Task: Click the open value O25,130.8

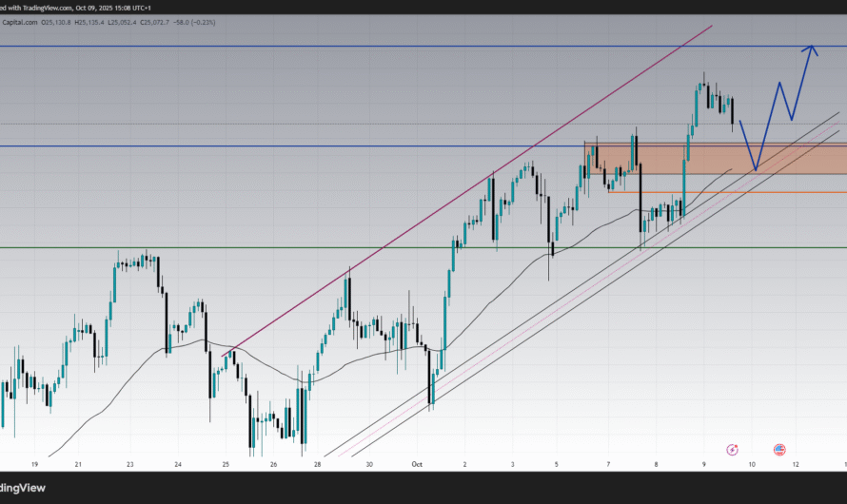Action: point(56,22)
